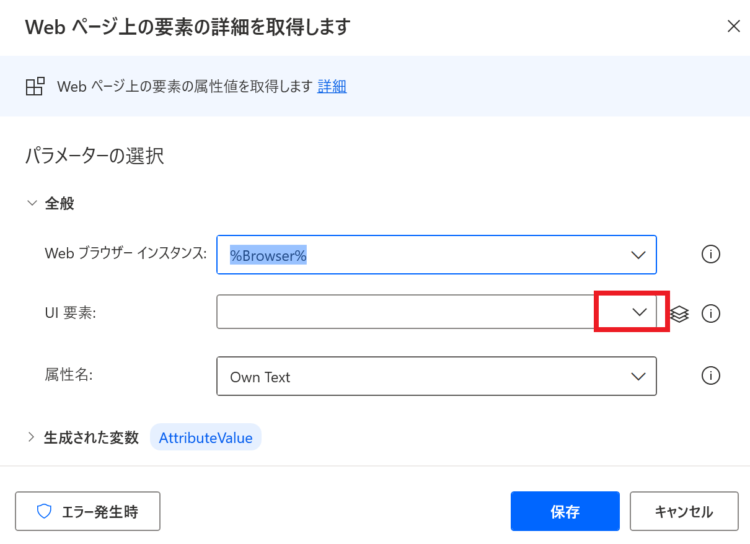The height and width of the screenshot is (544, 750).
Task: Click the info icon beside 属性名
Action: tap(710, 376)
